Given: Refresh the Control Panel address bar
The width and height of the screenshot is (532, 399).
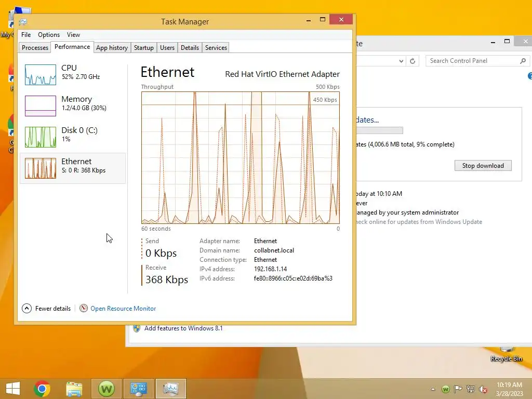Looking at the screenshot, I should (413, 61).
